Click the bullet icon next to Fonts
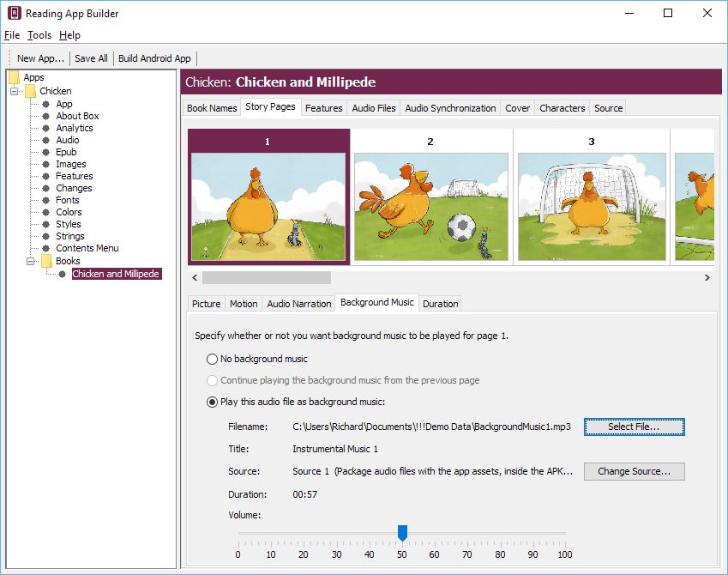This screenshot has width=728, height=575. 46,200
